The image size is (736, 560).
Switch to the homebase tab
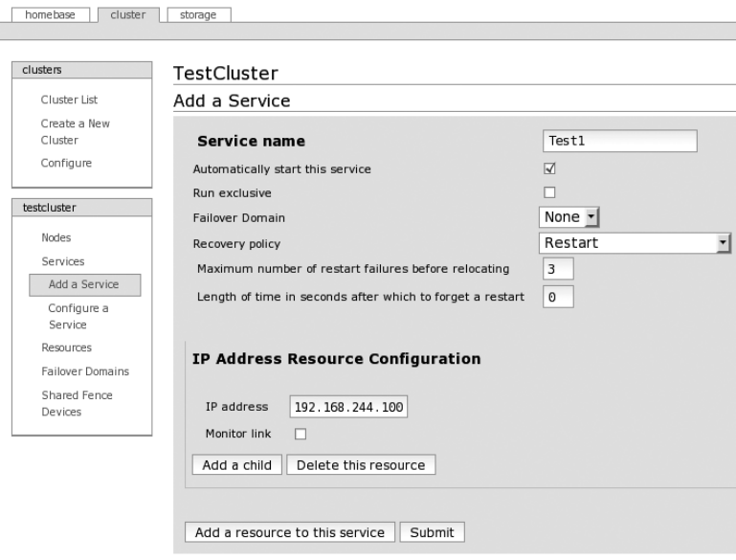pyautogui.click(x=49, y=14)
